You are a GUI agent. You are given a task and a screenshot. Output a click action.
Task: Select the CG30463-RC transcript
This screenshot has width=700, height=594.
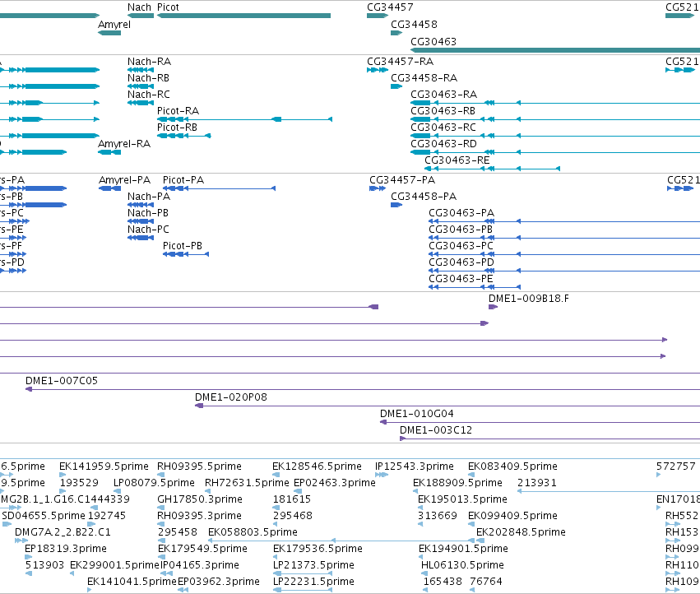coord(555,136)
